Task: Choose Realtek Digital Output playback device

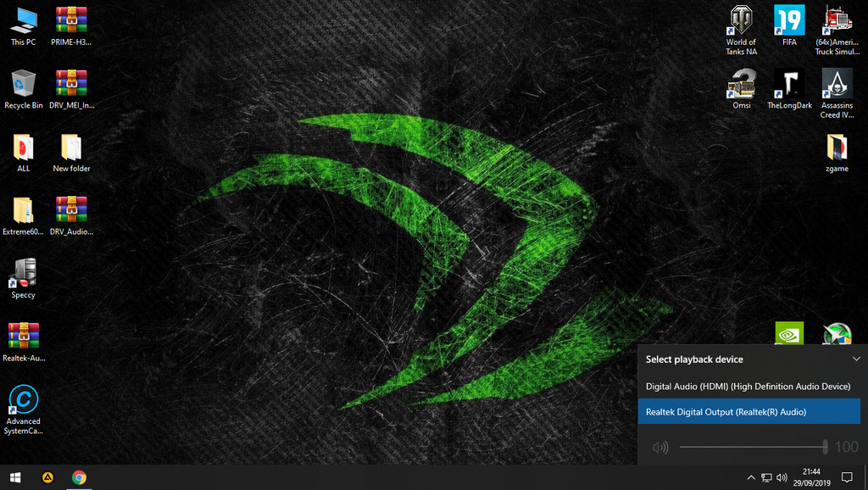Action: point(749,411)
